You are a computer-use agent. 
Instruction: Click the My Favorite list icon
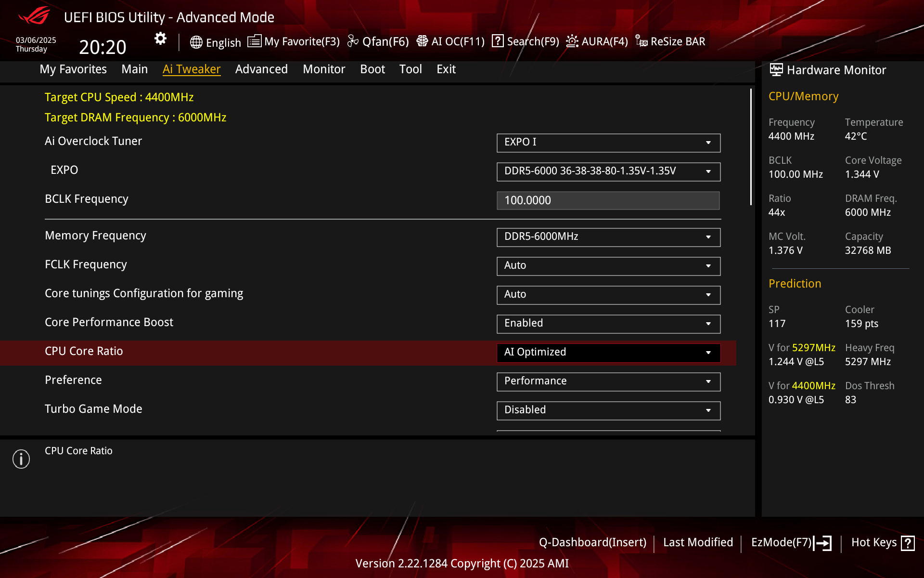[x=254, y=41]
